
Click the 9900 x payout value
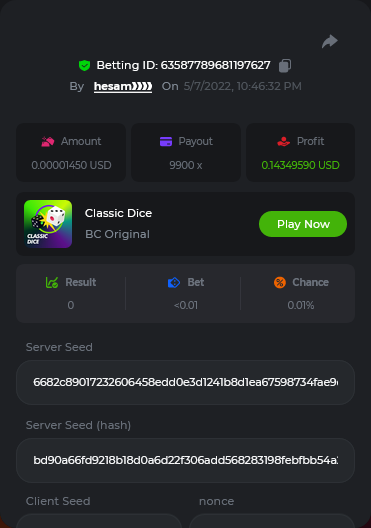click(186, 165)
